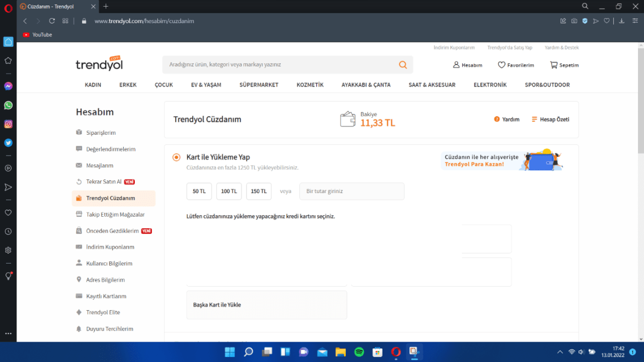Open the Trendyol'da Satış Yap link

pyautogui.click(x=510, y=47)
